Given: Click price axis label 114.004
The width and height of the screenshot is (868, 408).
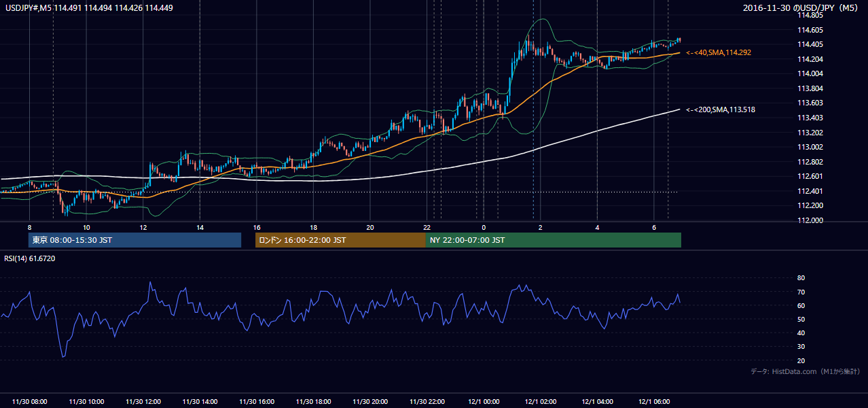Looking at the screenshot, I should point(812,73).
